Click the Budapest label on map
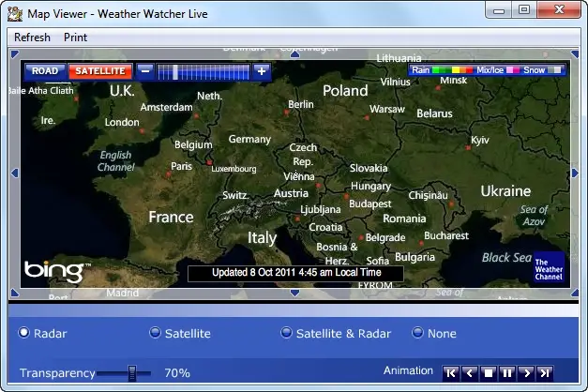The width and height of the screenshot is (588, 392). (x=370, y=204)
